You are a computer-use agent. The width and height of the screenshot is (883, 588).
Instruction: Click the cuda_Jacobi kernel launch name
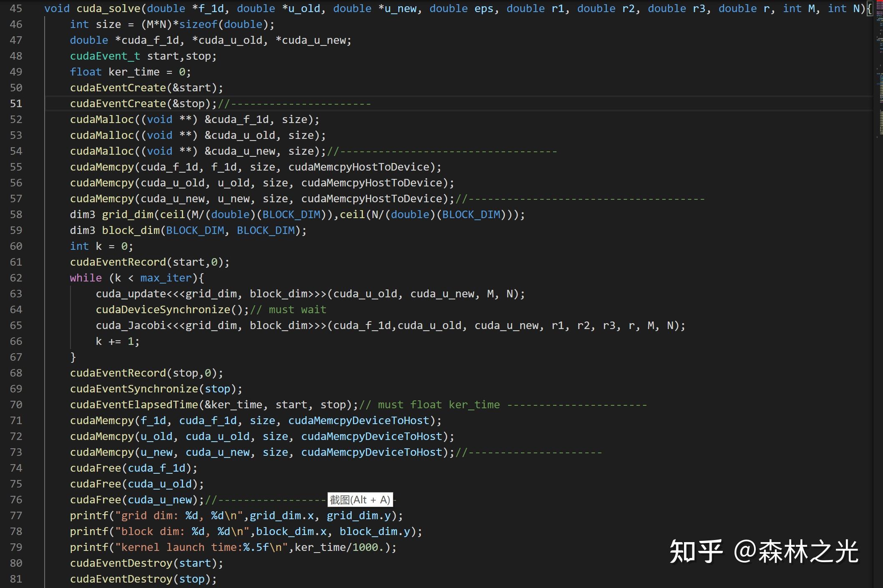point(131,325)
